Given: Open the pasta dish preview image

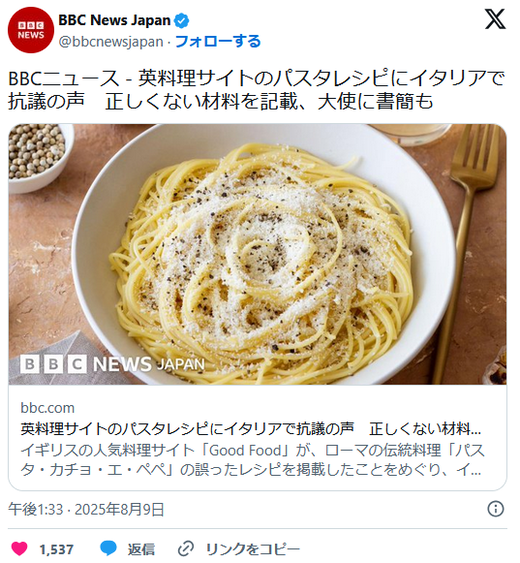Looking at the screenshot, I should [257, 254].
